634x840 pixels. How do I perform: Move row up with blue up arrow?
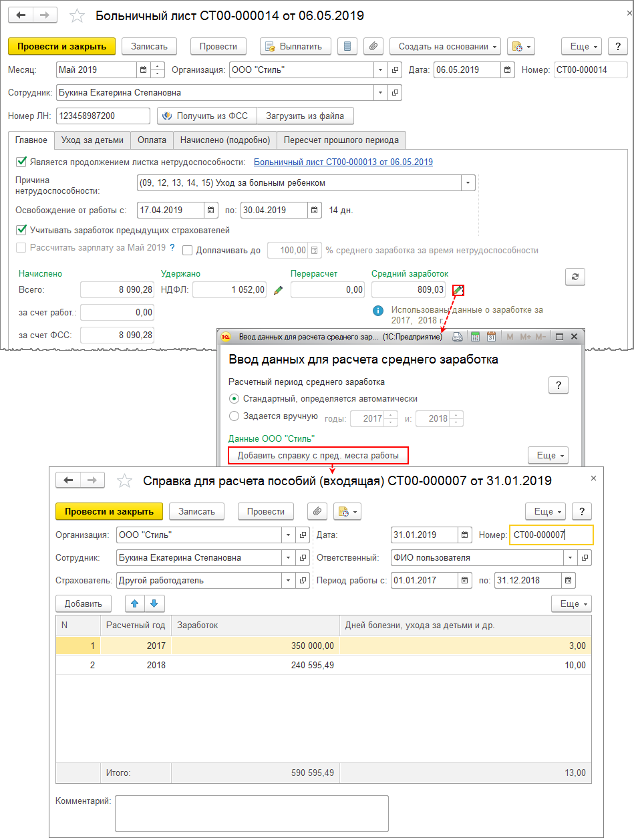(x=135, y=603)
